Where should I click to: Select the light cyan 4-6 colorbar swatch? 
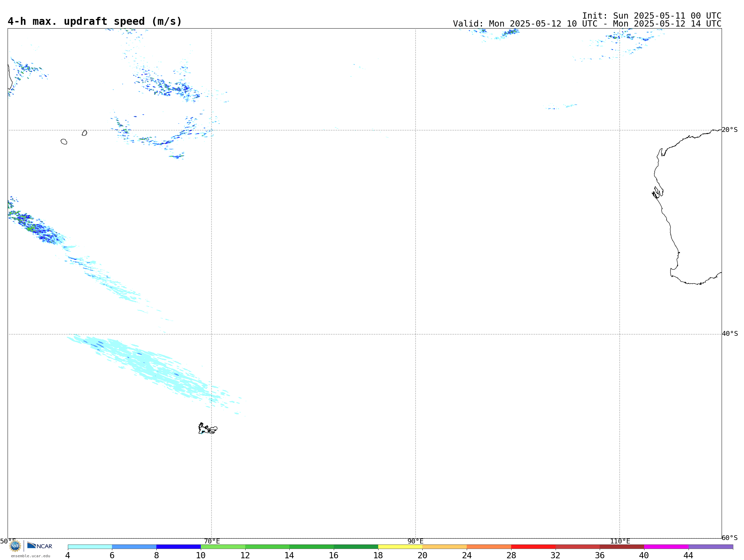(90, 547)
